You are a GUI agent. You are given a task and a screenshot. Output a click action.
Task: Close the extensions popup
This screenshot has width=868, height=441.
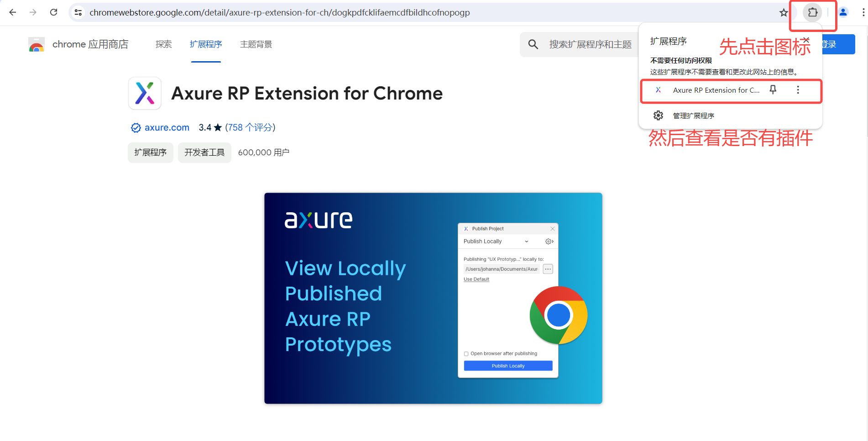(x=806, y=40)
